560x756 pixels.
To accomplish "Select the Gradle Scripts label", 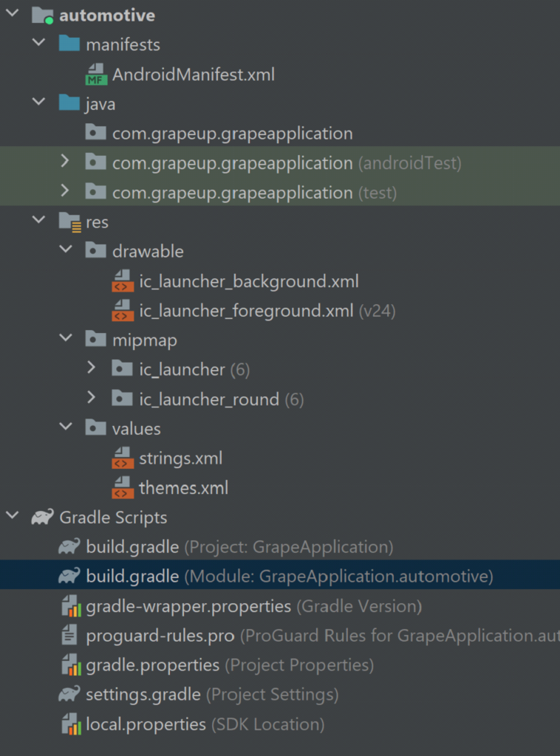I will (113, 518).
